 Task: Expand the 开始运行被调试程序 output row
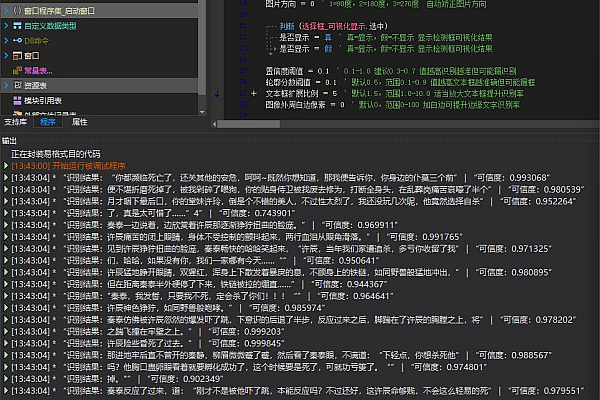pyautogui.click(x=6, y=166)
